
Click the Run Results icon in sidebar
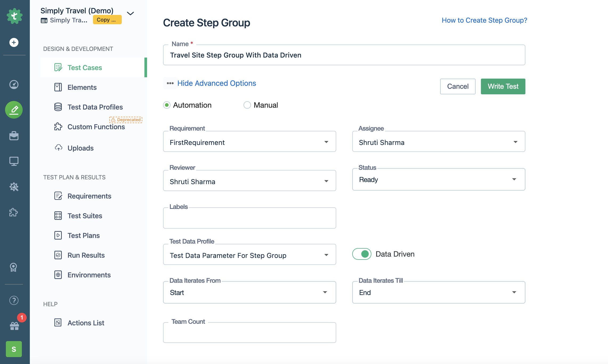(58, 255)
